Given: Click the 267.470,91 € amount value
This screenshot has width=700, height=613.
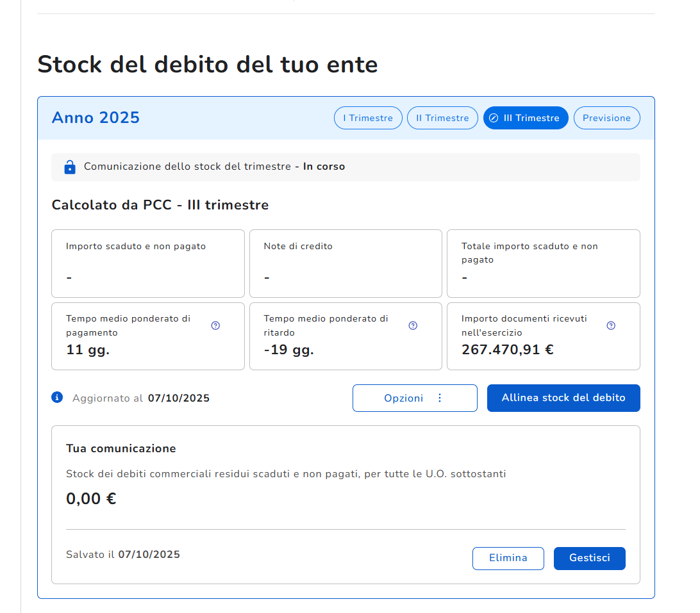Looking at the screenshot, I should [508, 349].
